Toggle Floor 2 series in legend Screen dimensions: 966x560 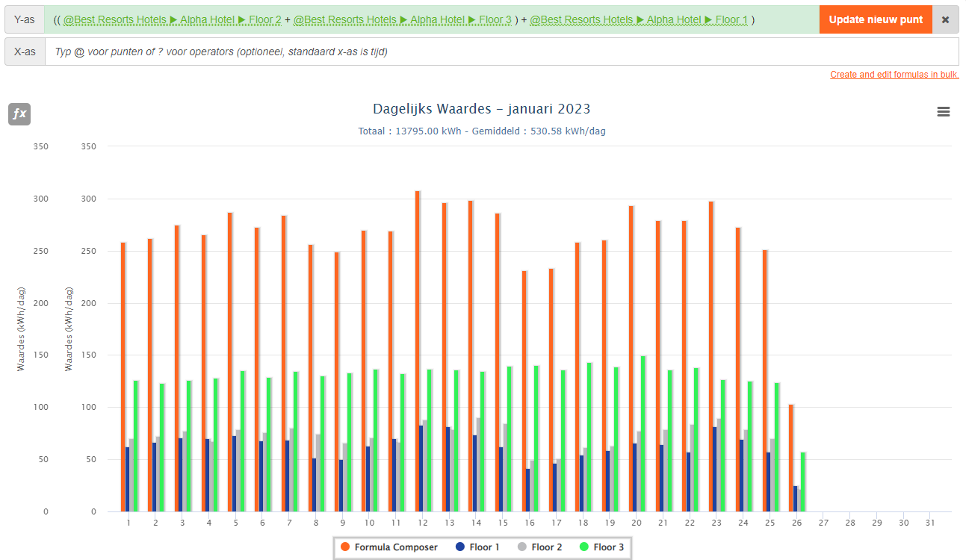tap(539, 547)
